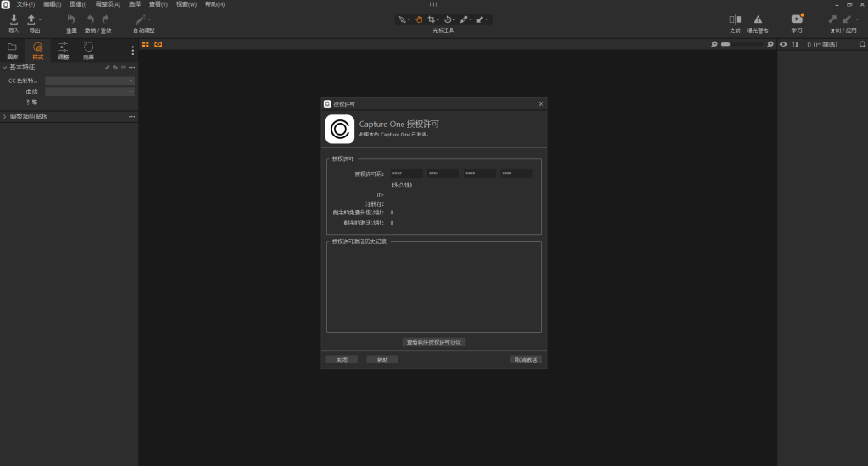This screenshot has width=868, height=466.
Task: Select the hand pan cursor tool
Action: 419,19
